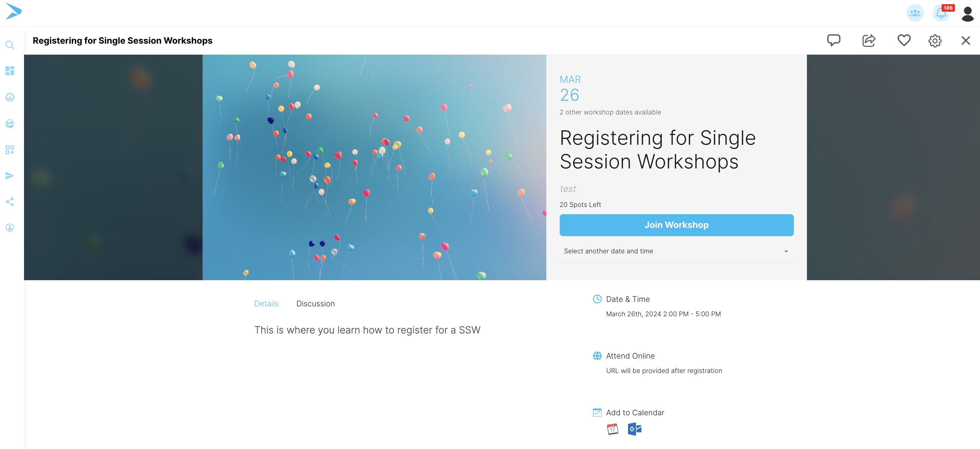Click the balloons banner image
Viewport: 980px width, 449px height.
[374, 167]
